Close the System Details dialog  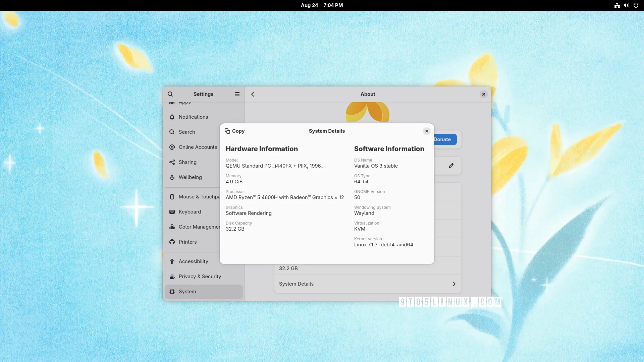coord(427,131)
